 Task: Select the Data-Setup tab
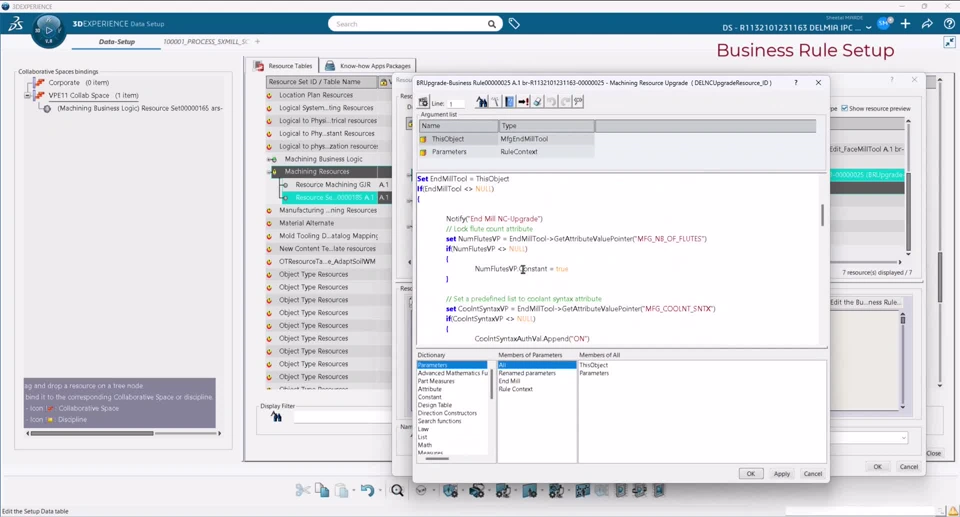(116, 42)
